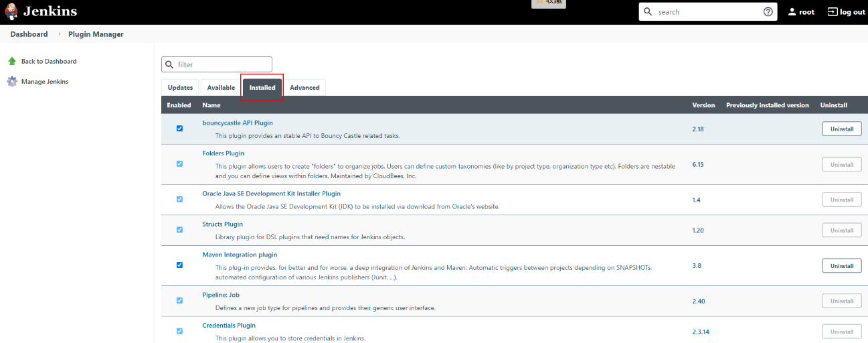
Task: Switch to the Updates tab
Action: (181, 88)
